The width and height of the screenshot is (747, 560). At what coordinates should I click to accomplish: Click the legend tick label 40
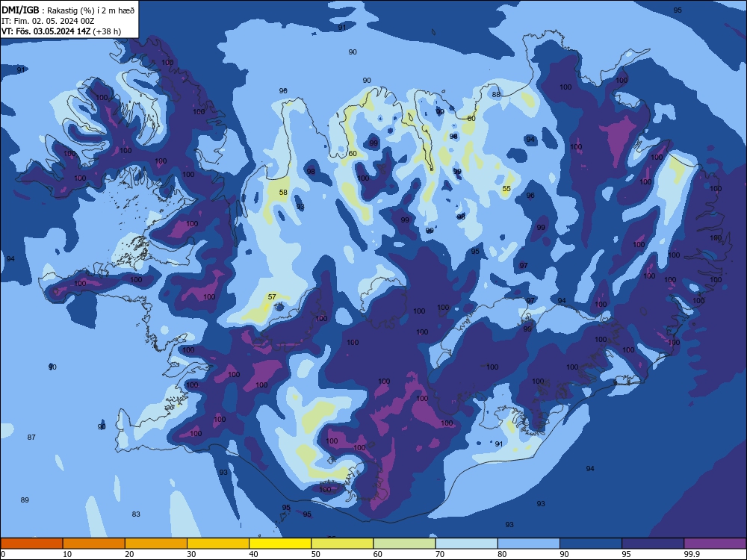coord(253,554)
